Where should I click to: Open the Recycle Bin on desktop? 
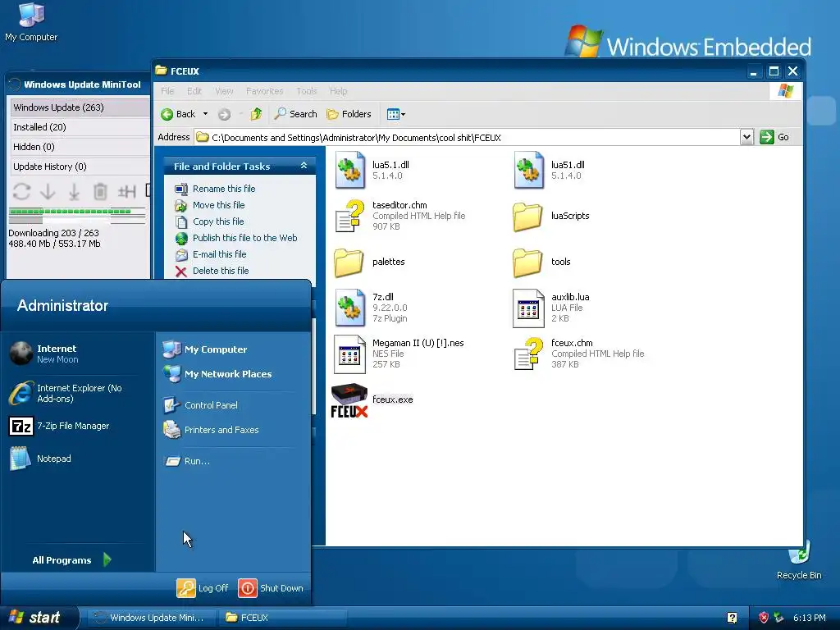pos(799,561)
